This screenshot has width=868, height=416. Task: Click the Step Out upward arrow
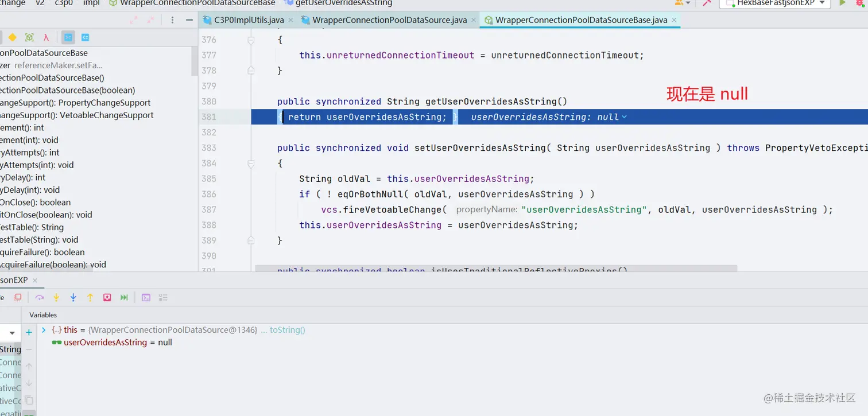90,297
